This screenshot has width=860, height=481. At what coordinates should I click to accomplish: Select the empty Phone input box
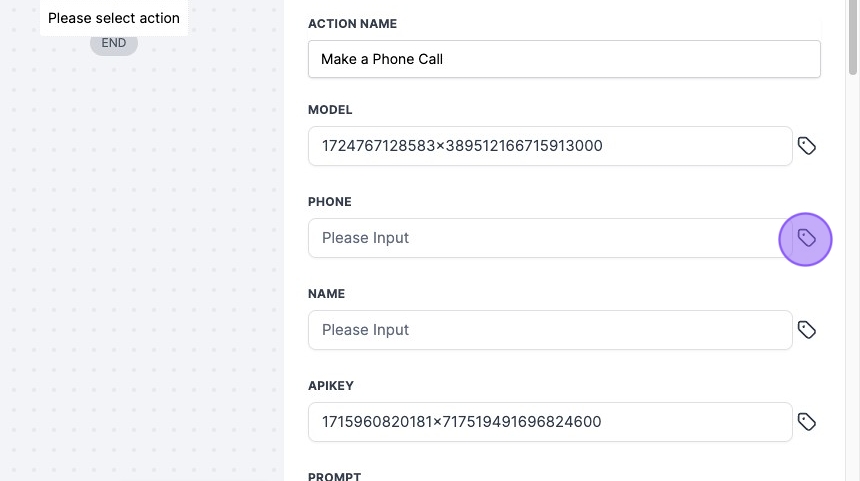pyautogui.click(x=550, y=238)
